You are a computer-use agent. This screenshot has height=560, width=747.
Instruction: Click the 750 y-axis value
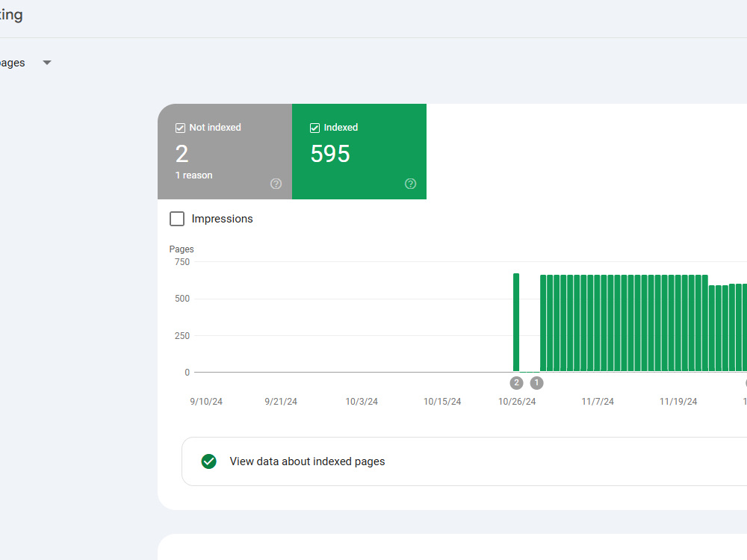182,262
